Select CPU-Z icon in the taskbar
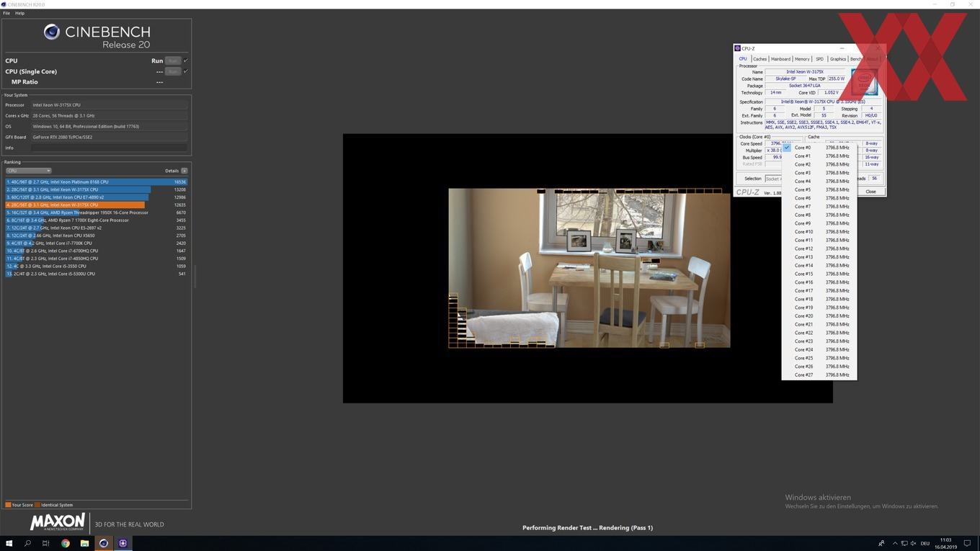The height and width of the screenshot is (551, 980). coord(122,543)
